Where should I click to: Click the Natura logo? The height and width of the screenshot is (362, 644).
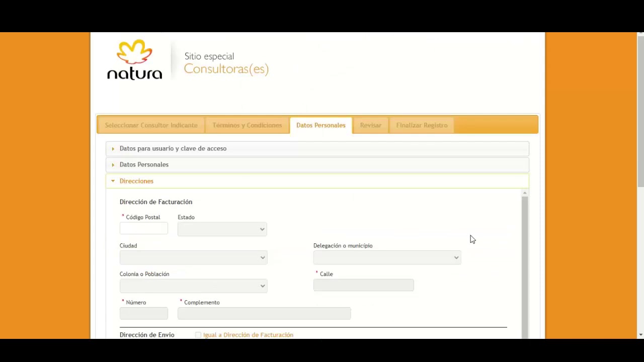coord(134,60)
